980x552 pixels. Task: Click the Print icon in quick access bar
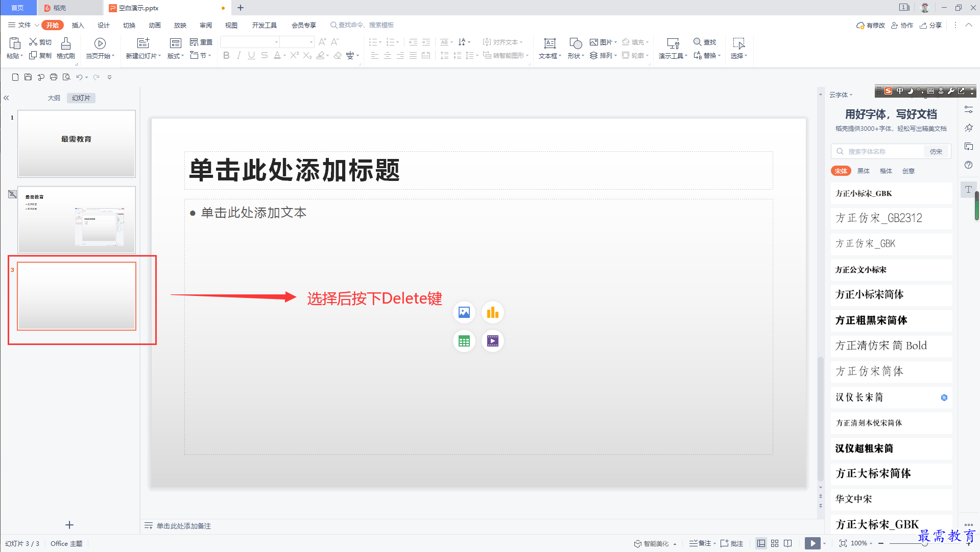(x=54, y=77)
